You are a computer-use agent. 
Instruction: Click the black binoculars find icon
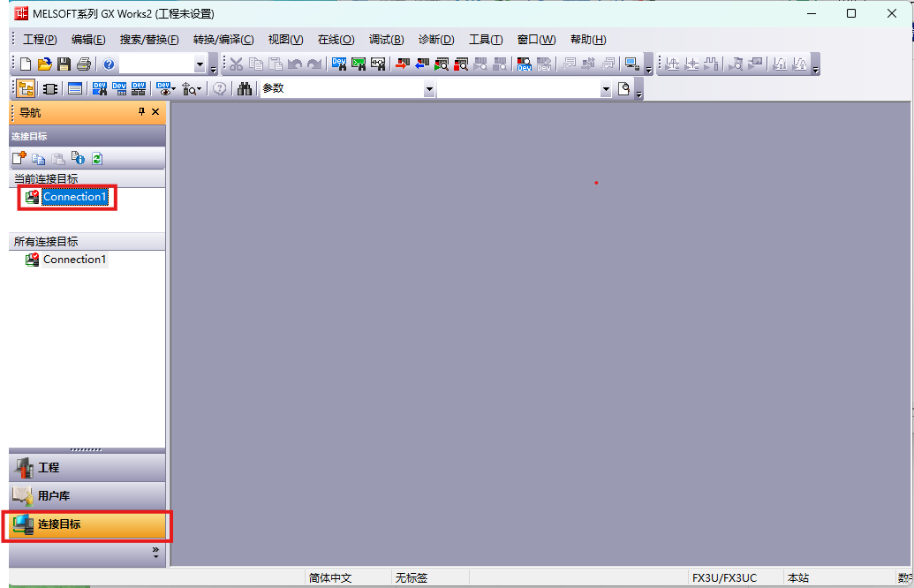click(245, 88)
